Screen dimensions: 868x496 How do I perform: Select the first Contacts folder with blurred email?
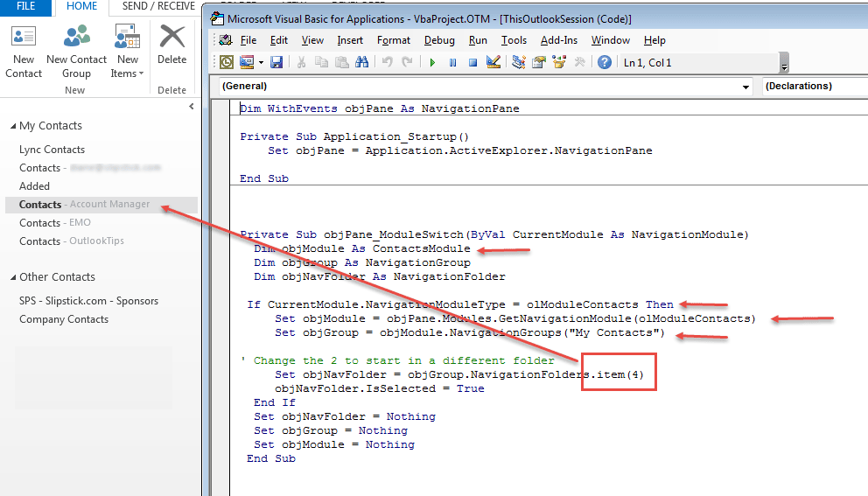[89, 168]
